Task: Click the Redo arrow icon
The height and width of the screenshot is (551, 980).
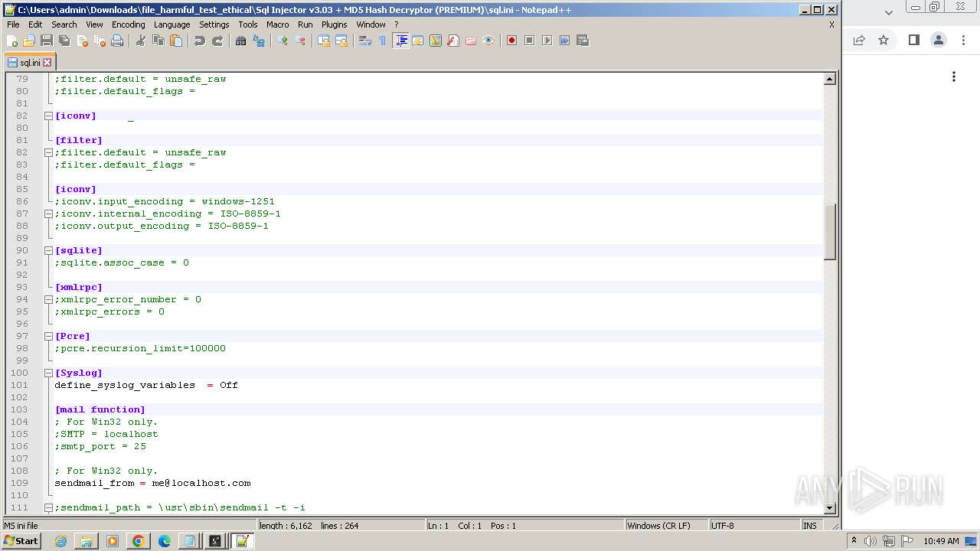Action: (x=217, y=41)
